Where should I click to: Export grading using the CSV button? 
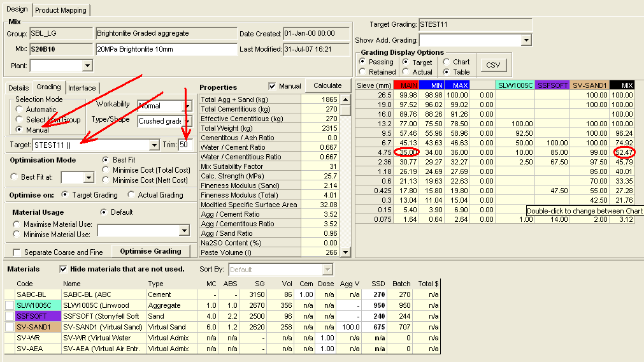pyautogui.click(x=493, y=65)
